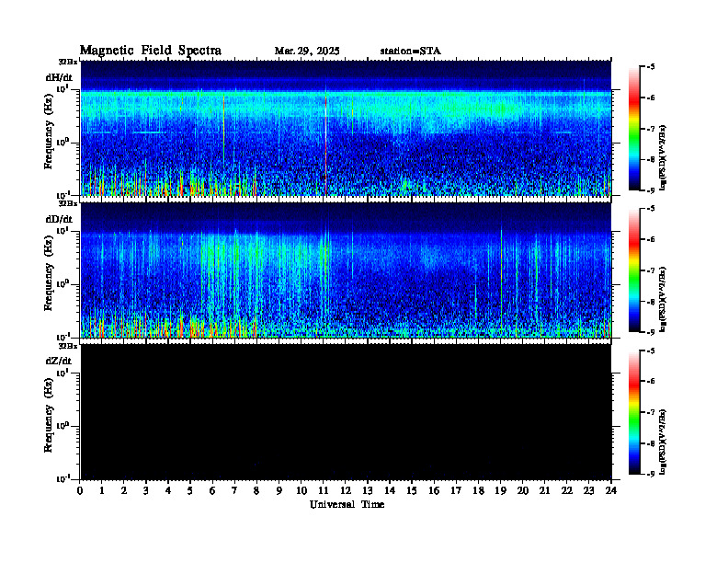The image size is (728, 563).
Task: Click the -9 tick on dZ/dt color scale
Action: 651,474
